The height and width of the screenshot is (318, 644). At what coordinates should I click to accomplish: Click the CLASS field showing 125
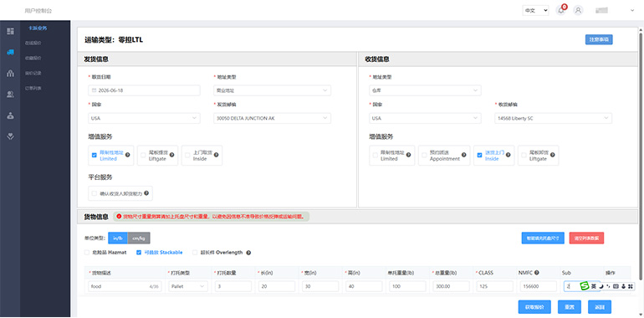(x=494, y=286)
